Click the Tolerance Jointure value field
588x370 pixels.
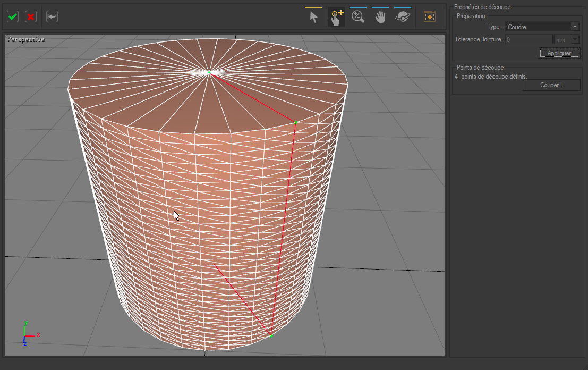point(529,39)
